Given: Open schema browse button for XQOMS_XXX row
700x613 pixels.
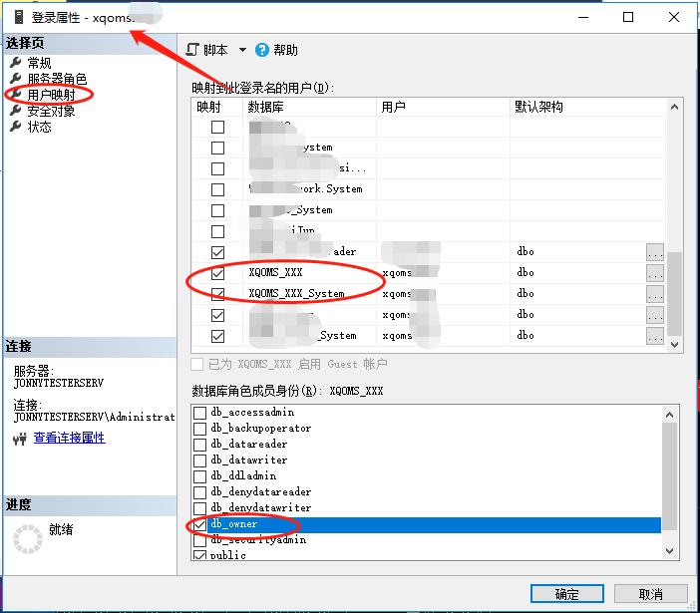Looking at the screenshot, I should [x=654, y=272].
